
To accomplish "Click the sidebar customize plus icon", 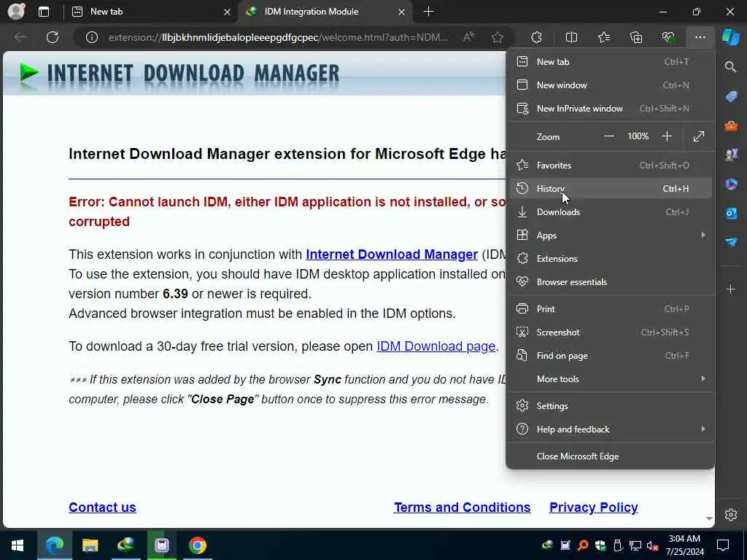I will pyautogui.click(x=731, y=289).
